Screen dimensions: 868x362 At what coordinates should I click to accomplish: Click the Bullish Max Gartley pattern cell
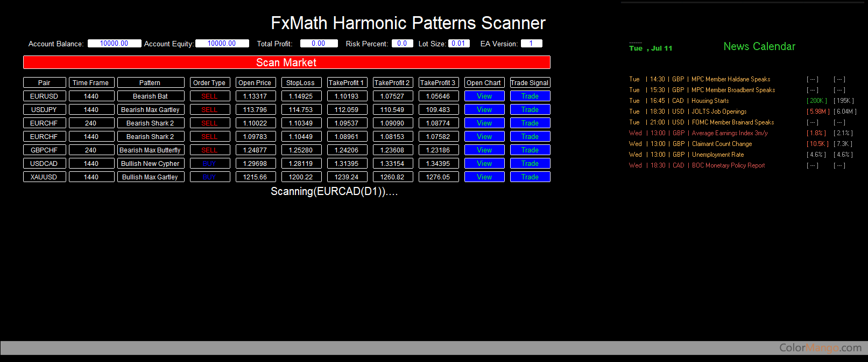click(x=150, y=177)
